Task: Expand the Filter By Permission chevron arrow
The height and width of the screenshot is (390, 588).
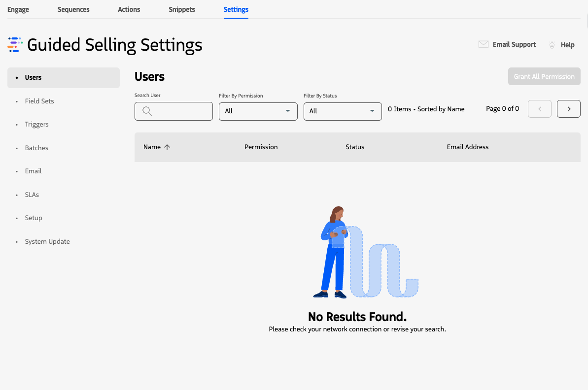Action: pos(288,111)
